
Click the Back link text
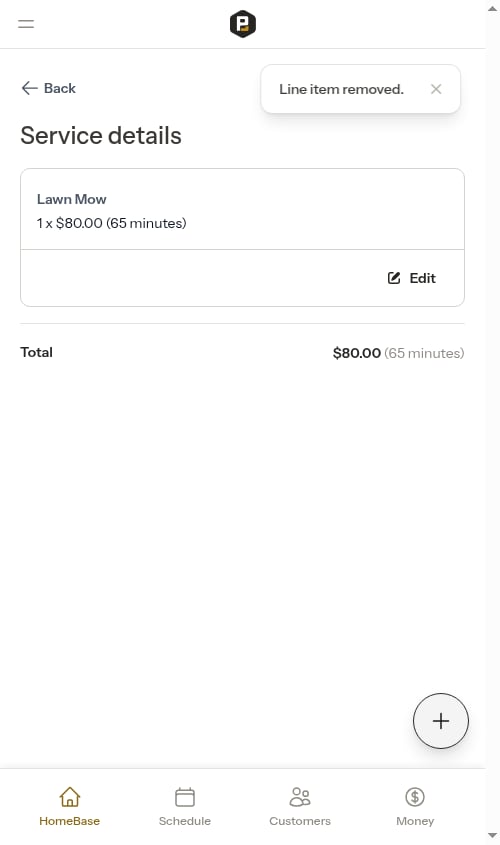pos(60,88)
